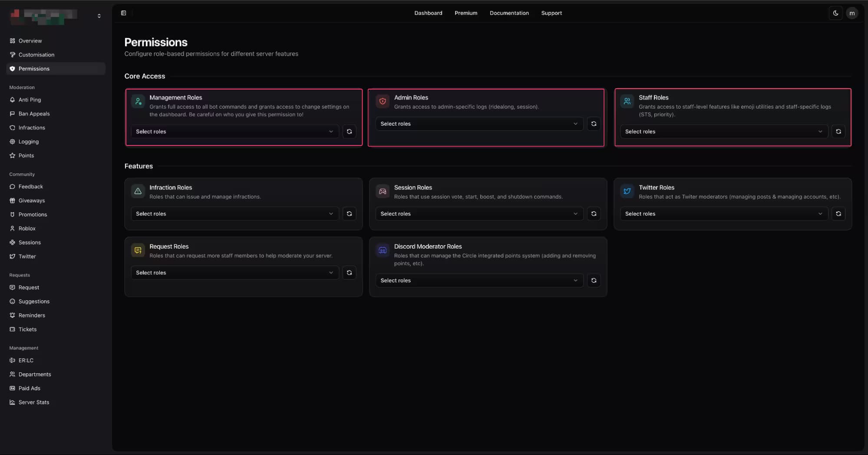Viewport: 868px width, 455px height.
Task: Click the Discord Moderator Roles icon
Action: [x=383, y=250]
